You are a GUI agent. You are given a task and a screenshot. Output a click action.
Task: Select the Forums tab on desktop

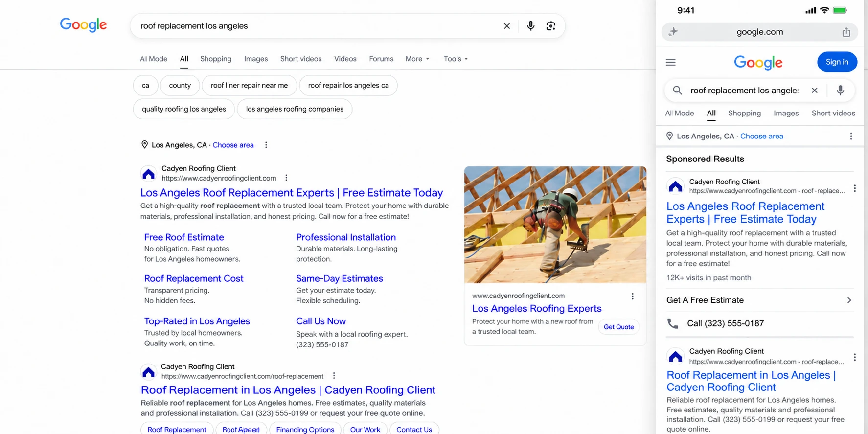point(381,59)
